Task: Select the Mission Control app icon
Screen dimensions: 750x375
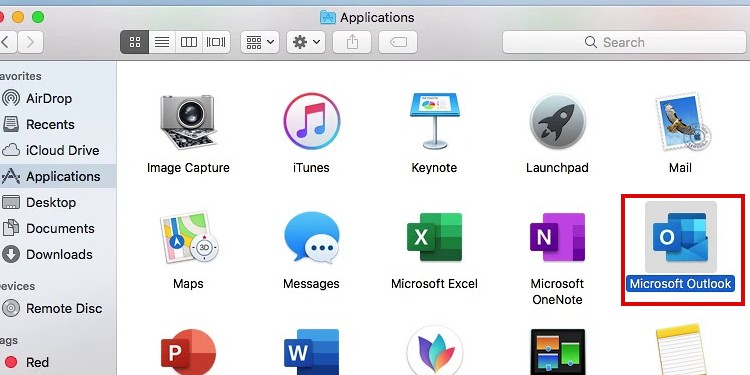Action: 558,352
